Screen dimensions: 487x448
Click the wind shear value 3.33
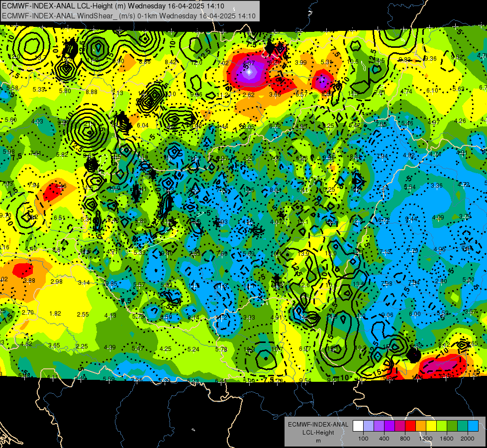pos(249,318)
